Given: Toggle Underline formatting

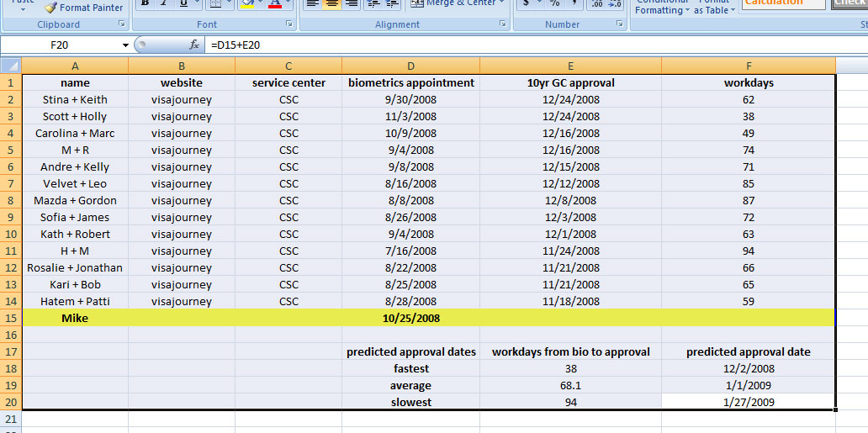Looking at the screenshot, I should pos(183,3).
